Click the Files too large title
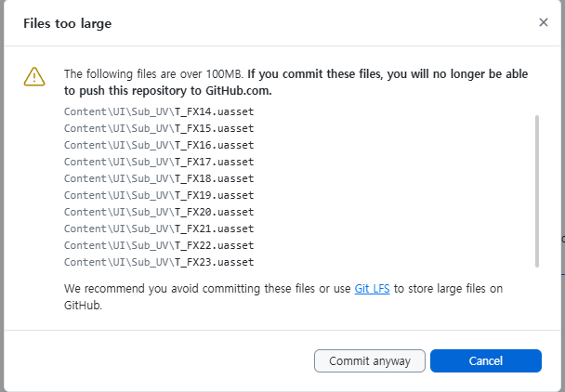The width and height of the screenshot is (565, 392). point(68,23)
